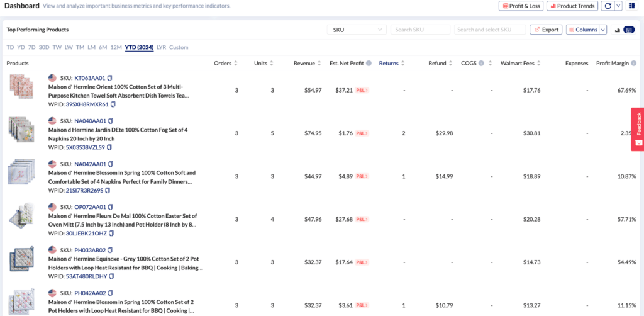Viewport: 644px width, 316px height.
Task: Copy SKU PH033AB02 with copy icon
Action: [x=109, y=250]
